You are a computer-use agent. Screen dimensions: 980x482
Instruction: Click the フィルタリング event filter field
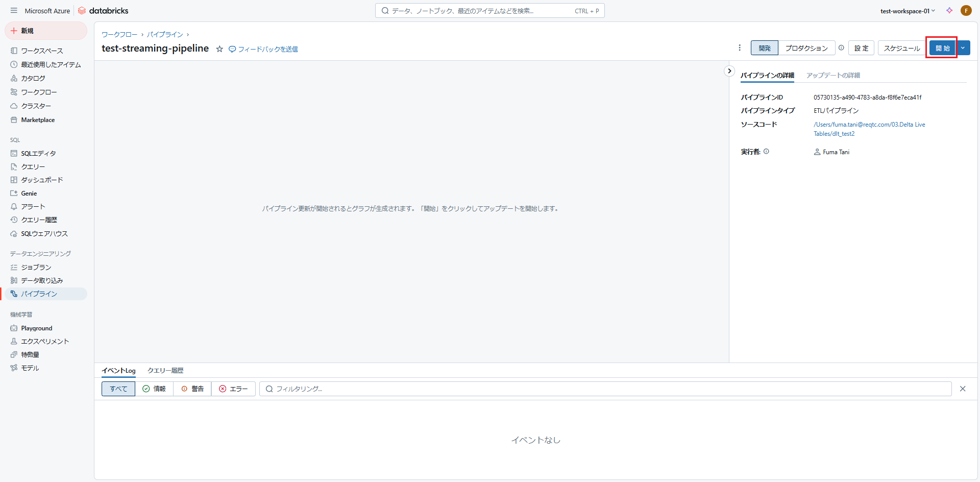pos(605,389)
